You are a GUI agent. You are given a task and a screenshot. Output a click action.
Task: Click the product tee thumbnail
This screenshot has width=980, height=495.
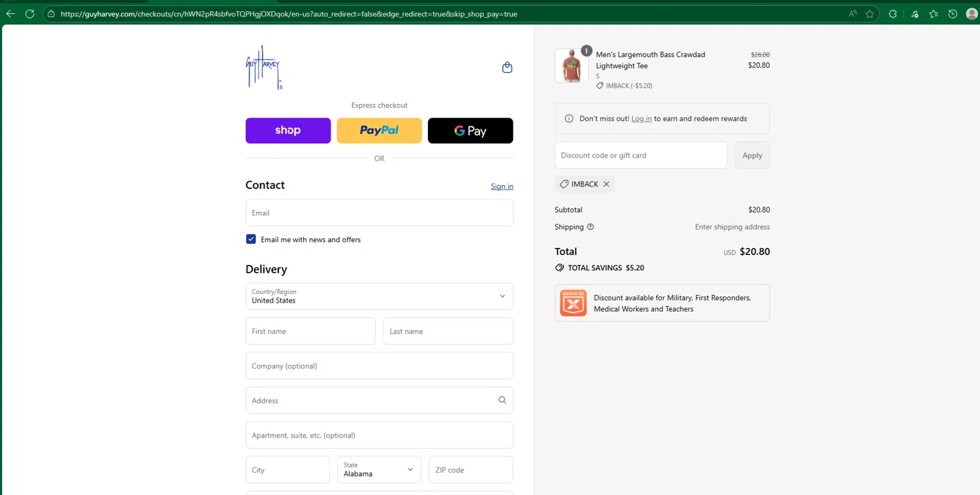(x=572, y=65)
